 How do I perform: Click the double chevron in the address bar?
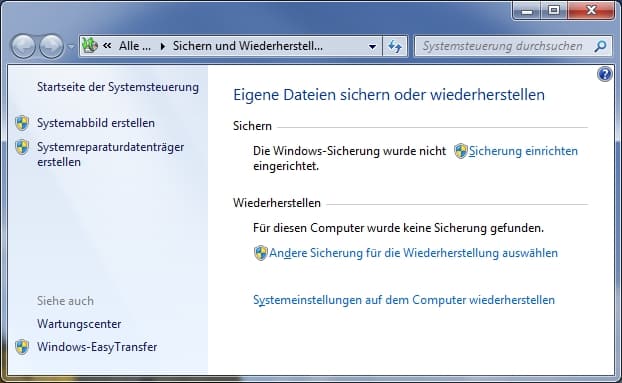point(107,46)
